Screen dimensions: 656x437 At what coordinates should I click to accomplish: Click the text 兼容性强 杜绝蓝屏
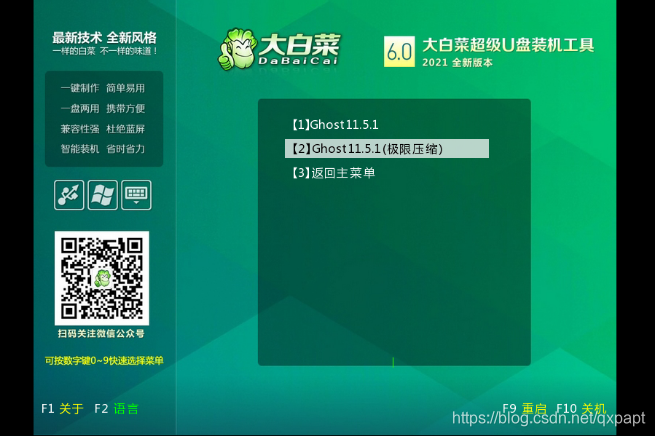click(x=102, y=129)
